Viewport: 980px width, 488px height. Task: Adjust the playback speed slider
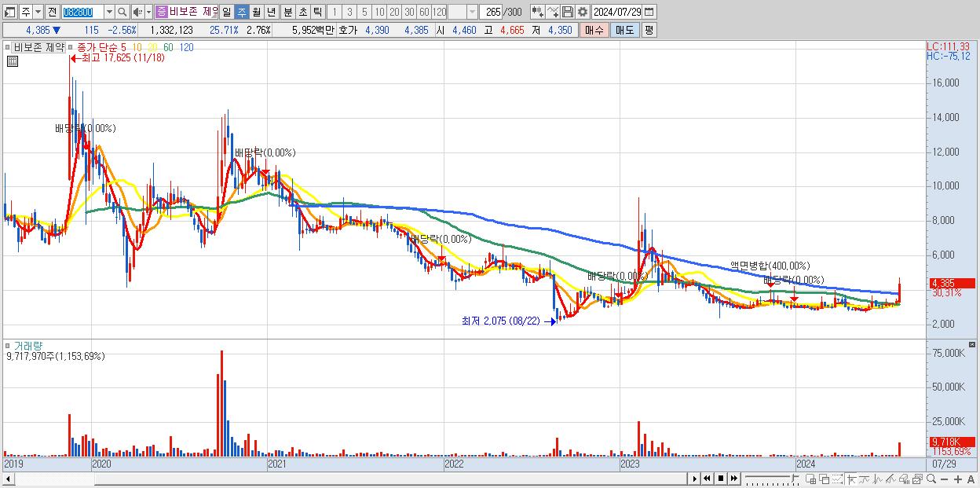click(771, 479)
